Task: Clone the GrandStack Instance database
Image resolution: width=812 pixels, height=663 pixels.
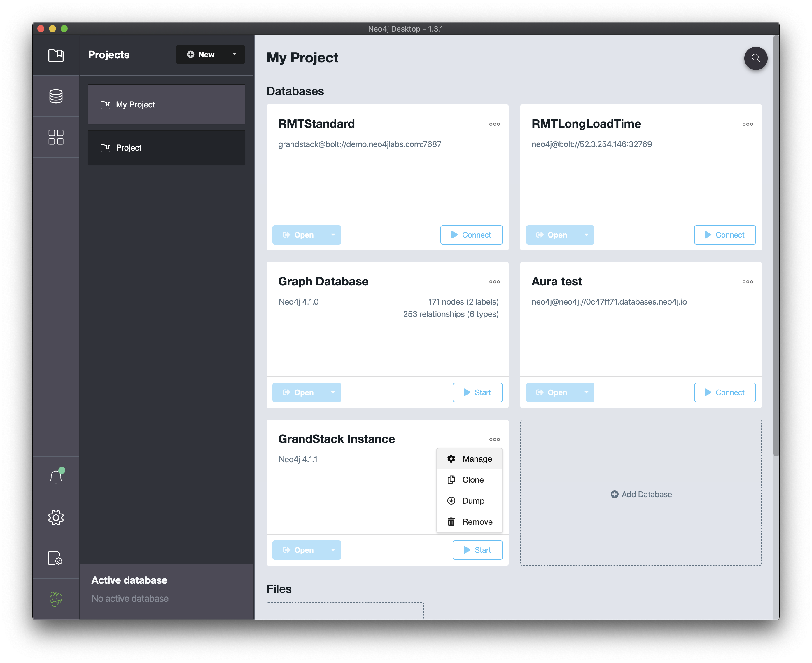Action: click(472, 479)
